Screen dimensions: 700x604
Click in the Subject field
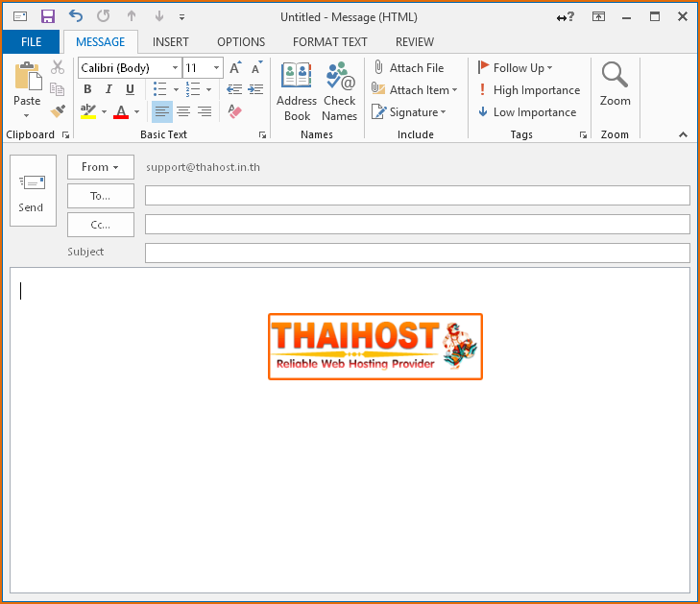tap(418, 254)
